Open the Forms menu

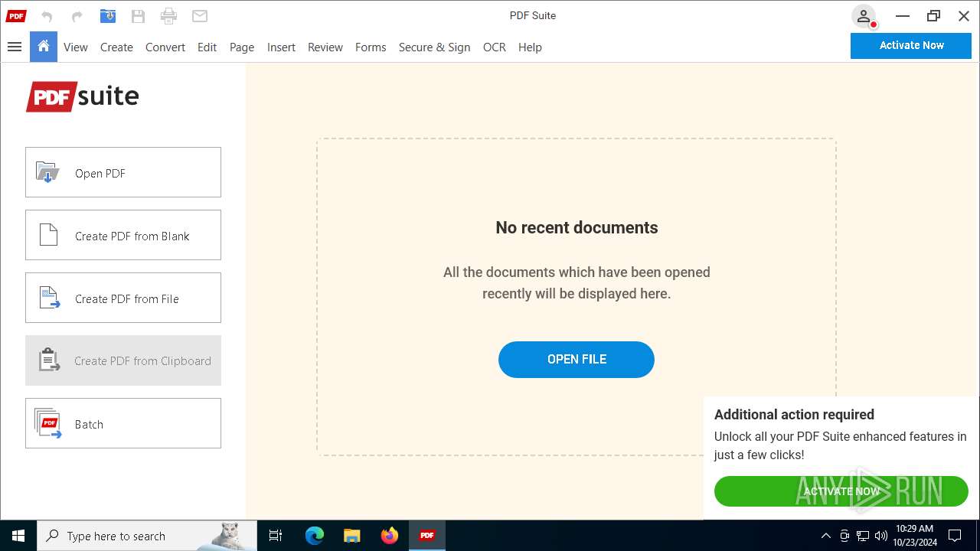coord(371,47)
